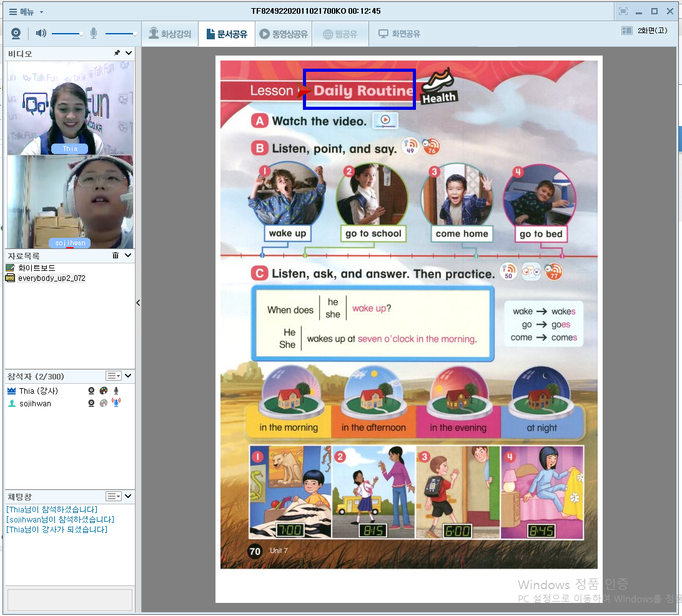The image size is (682, 616).
Task: Click the chat message input field
Action: [x=69, y=600]
